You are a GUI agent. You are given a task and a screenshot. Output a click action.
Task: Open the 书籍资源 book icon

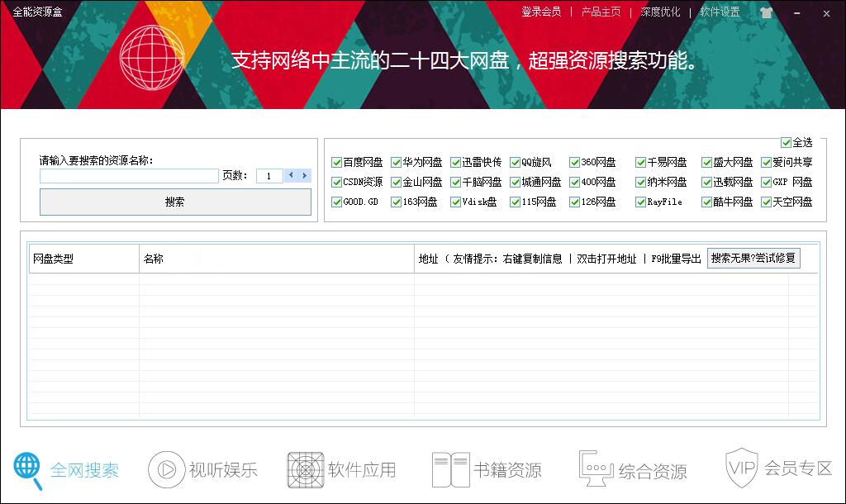click(x=451, y=470)
